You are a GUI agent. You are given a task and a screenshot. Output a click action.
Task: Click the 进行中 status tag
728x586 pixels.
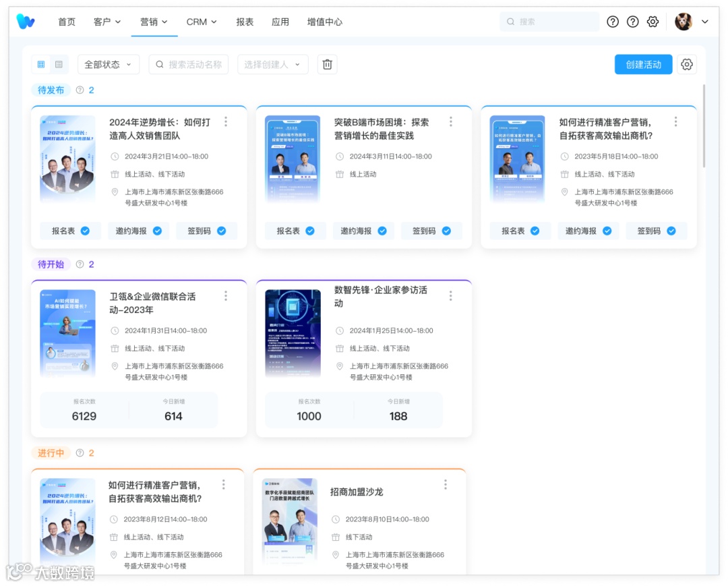[x=51, y=452]
